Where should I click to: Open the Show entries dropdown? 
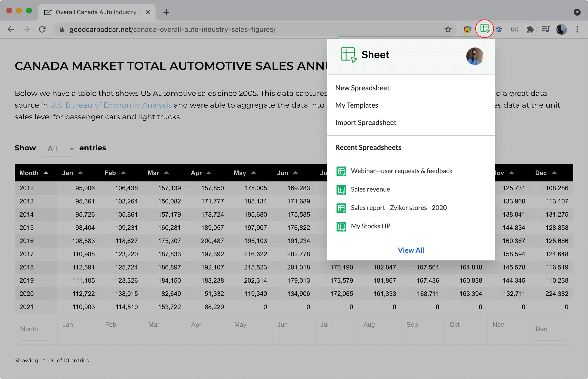point(58,148)
